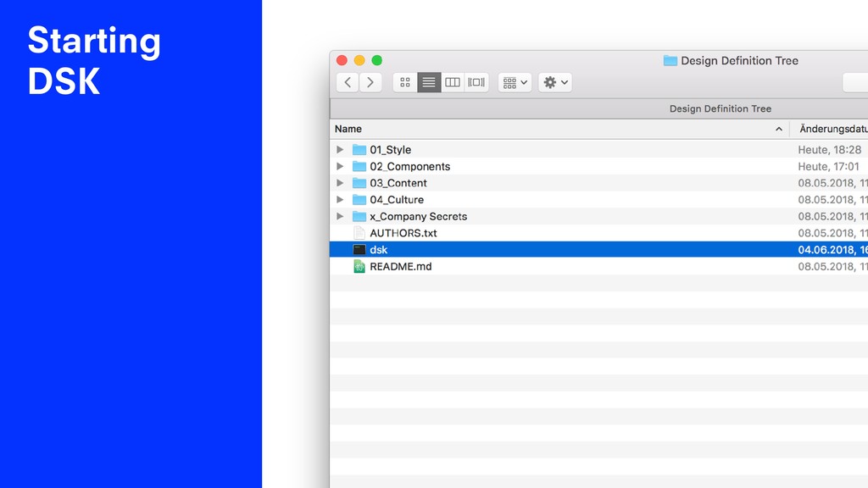
Task: Select the 01_Style row name
Action: tap(390, 150)
